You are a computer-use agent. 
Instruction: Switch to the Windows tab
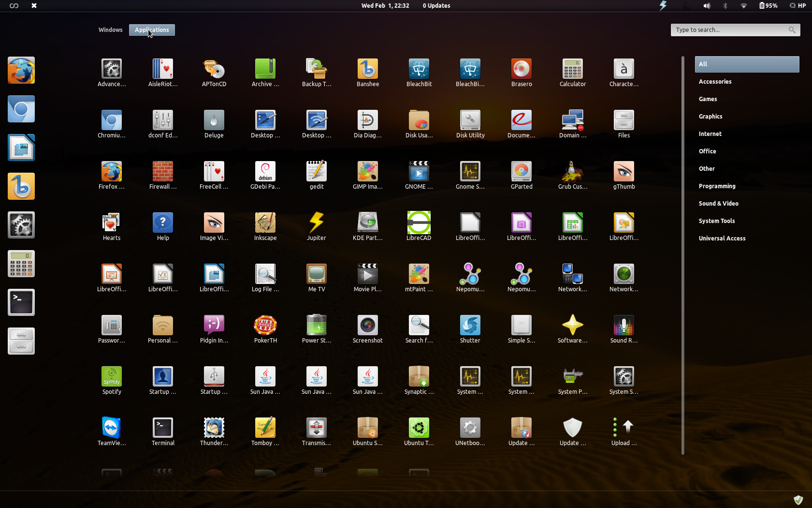[111, 30]
